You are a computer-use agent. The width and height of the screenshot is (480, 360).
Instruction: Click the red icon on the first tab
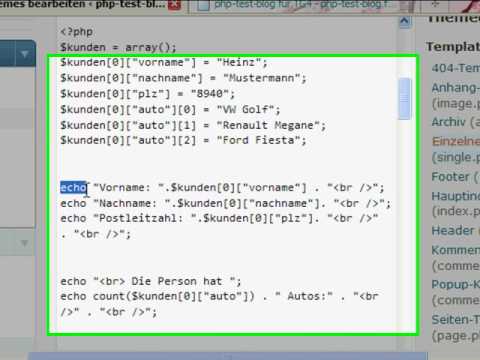click(174, 5)
